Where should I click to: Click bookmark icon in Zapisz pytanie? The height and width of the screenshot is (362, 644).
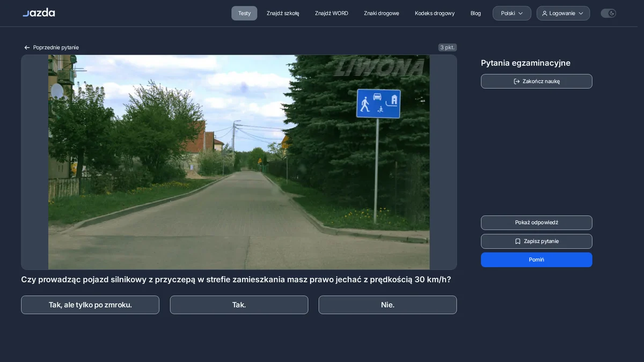click(x=518, y=241)
